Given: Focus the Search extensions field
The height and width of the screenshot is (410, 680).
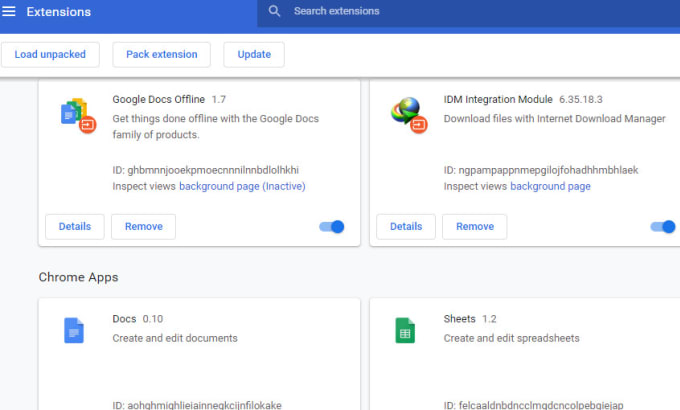Looking at the screenshot, I should 468,11.
